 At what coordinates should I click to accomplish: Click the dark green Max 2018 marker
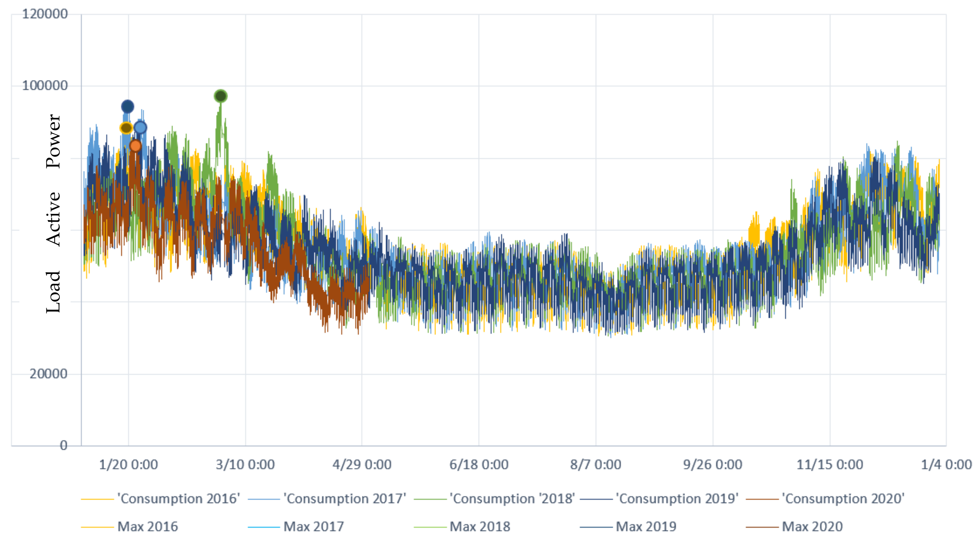pyautogui.click(x=221, y=96)
